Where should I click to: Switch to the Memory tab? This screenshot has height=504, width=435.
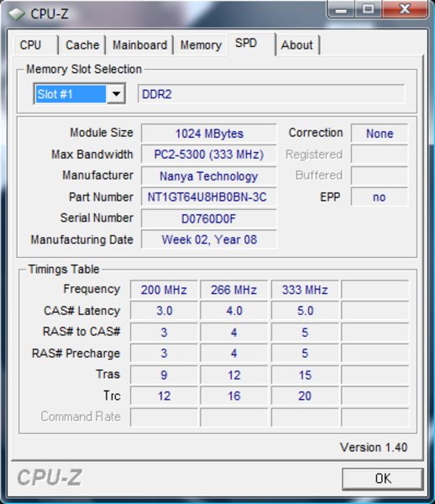point(201,45)
